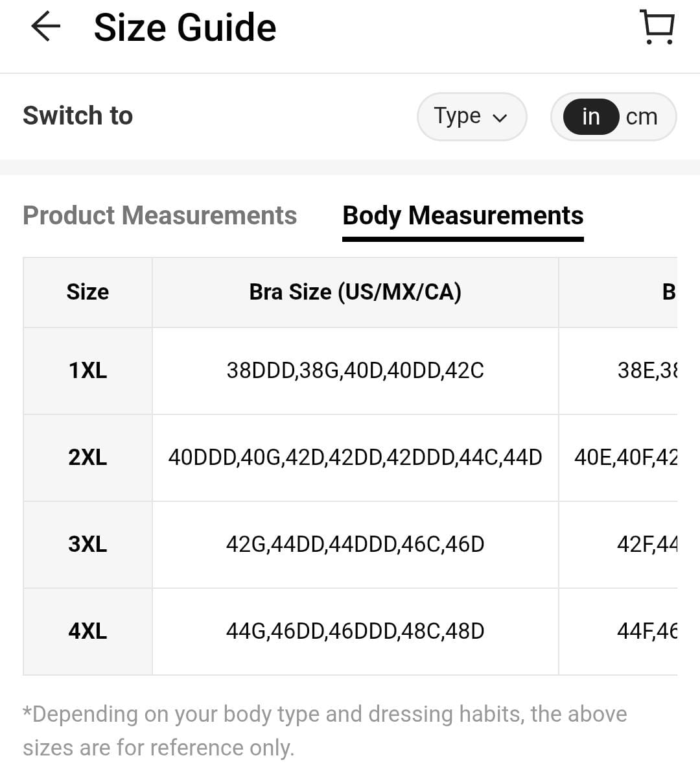The width and height of the screenshot is (700, 784).
Task: Click the 40DDD,40G,42D bra size cell
Action: pos(355,457)
